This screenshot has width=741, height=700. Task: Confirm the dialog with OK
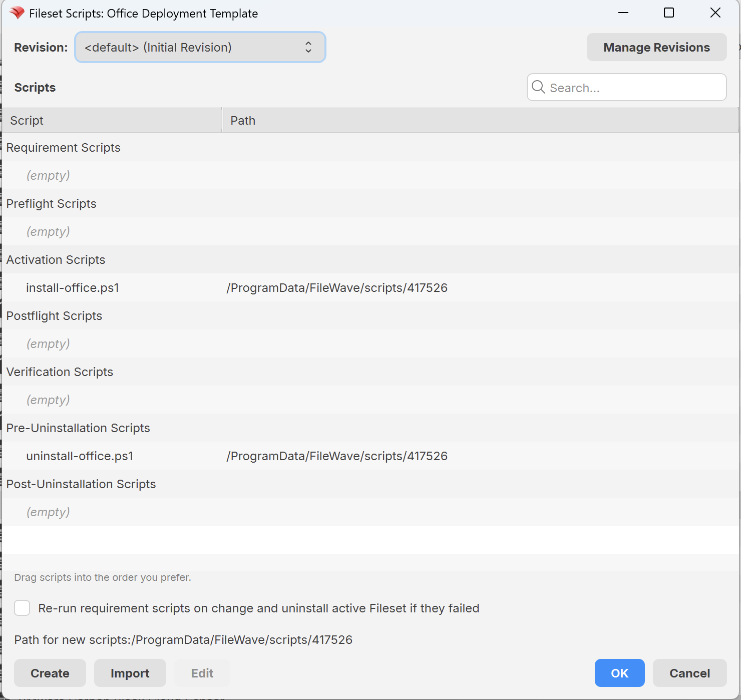(620, 673)
